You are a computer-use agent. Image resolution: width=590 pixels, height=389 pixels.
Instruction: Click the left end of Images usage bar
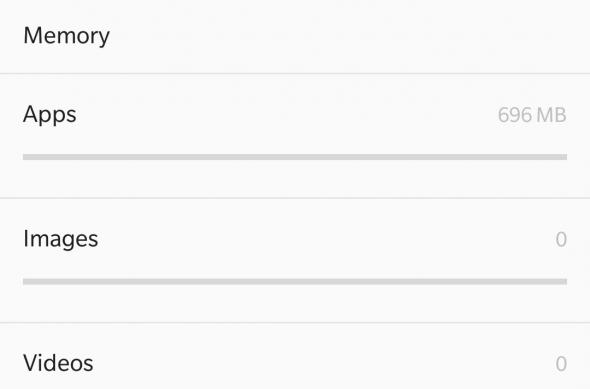click(x=26, y=282)
